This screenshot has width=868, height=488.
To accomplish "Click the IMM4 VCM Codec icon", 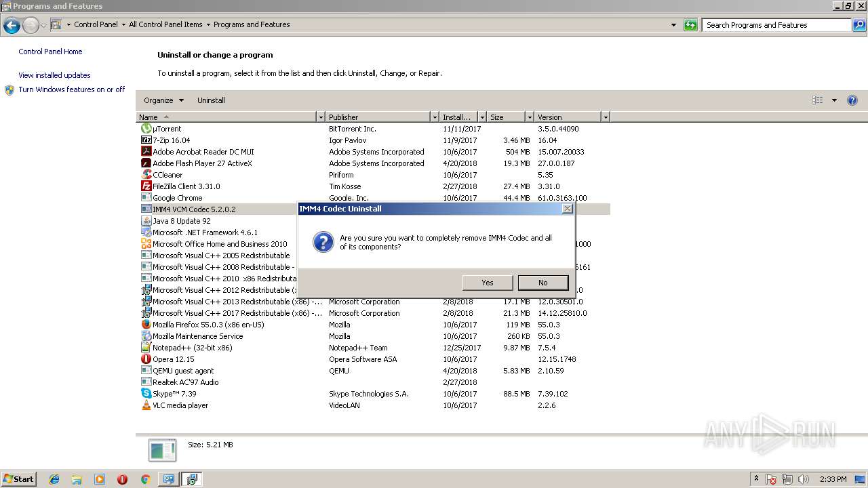I will (x=146, y=209).
